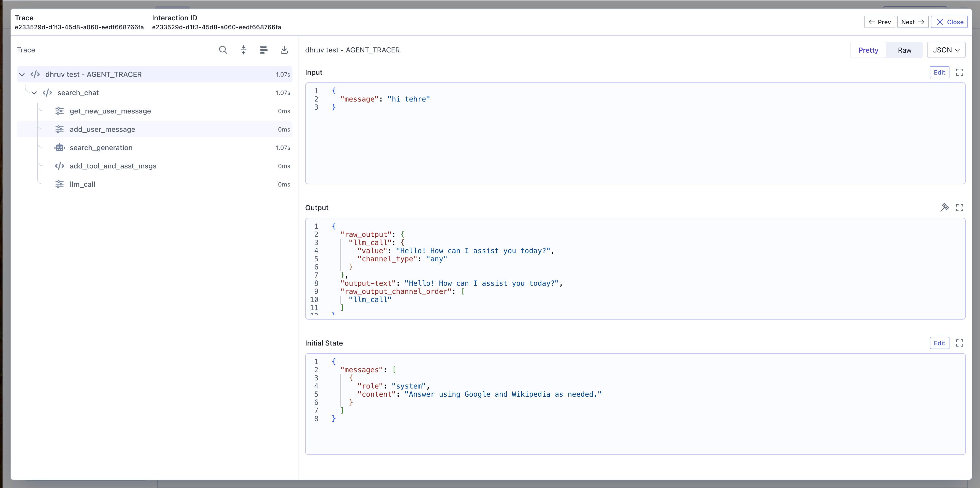This screenshot has width=980, height=488.
Task: Click the search icon in Trace panel
Action: pos(223,50)
